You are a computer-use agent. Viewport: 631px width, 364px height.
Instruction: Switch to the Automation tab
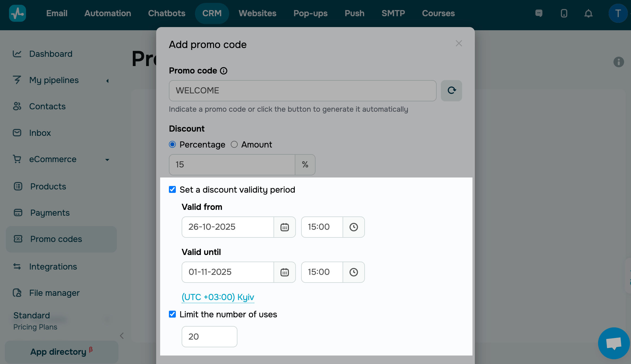(x=108, y=13)
